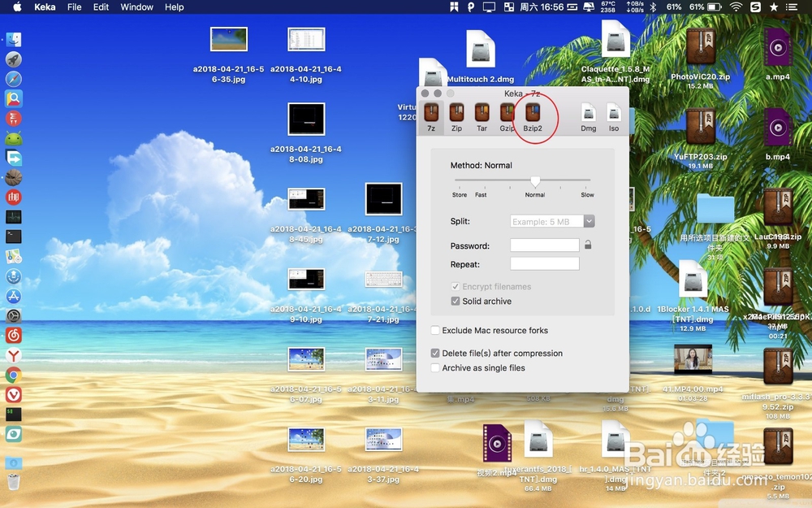
Task: Click the battery status icon
Action: pyautogui.click(x=715, y=7)
